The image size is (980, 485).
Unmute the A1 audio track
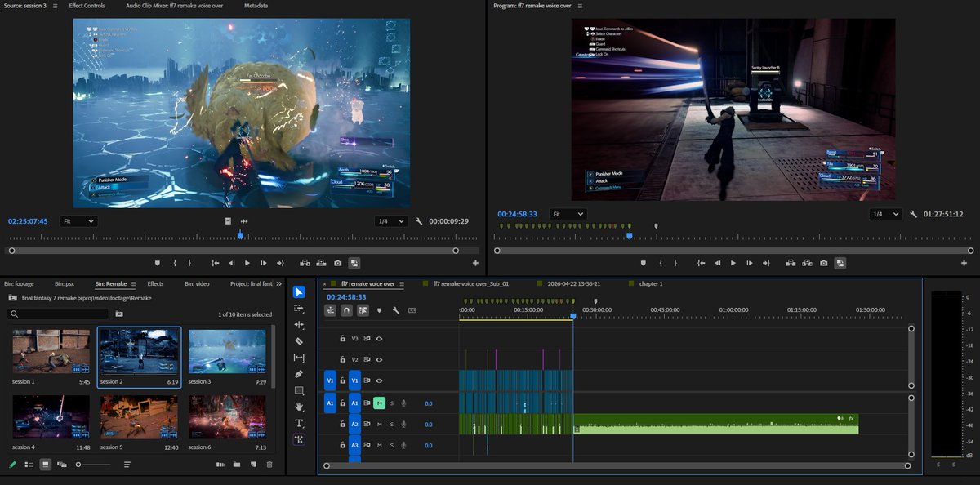(379, 403)
